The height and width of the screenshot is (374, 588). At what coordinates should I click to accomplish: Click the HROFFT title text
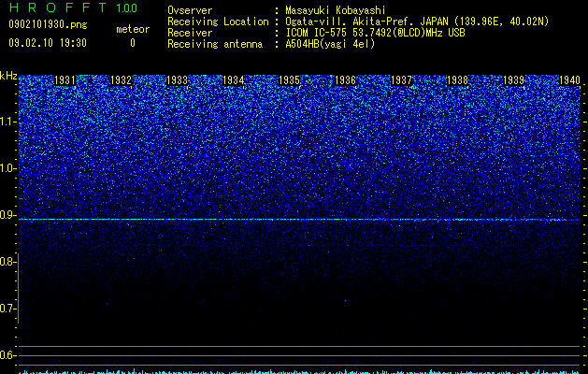click(58, 7)
